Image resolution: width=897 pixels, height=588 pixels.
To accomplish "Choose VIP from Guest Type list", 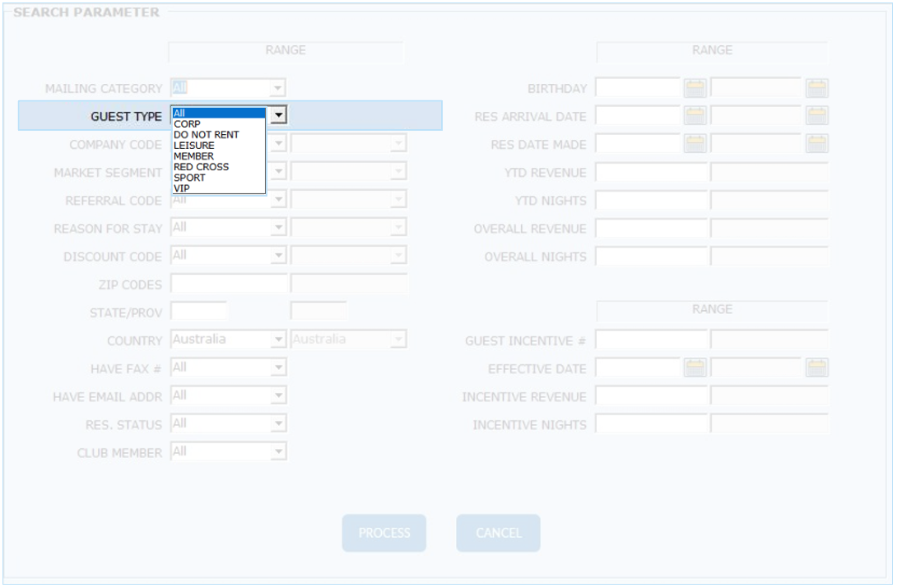I will [182, 188].
